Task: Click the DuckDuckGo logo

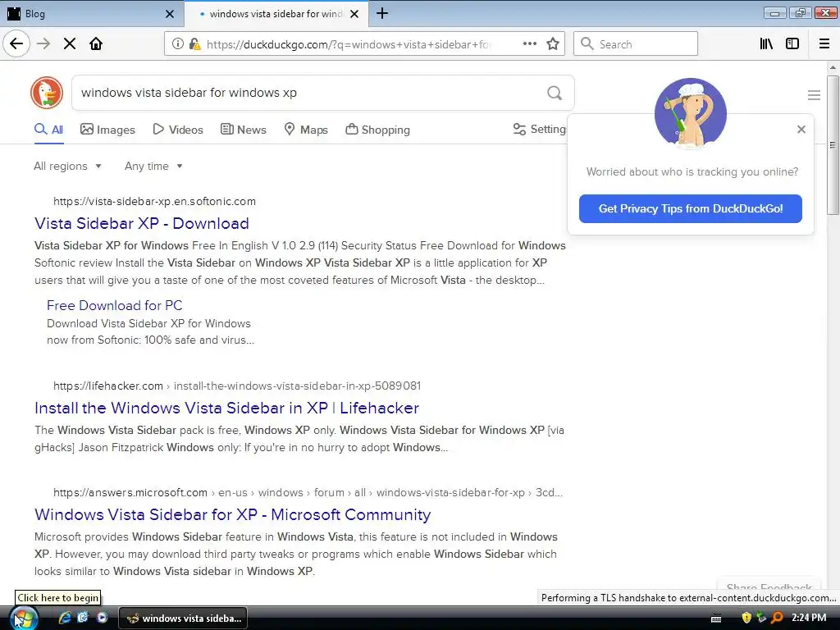Action: pyautogui.click(x=47, y=92)
